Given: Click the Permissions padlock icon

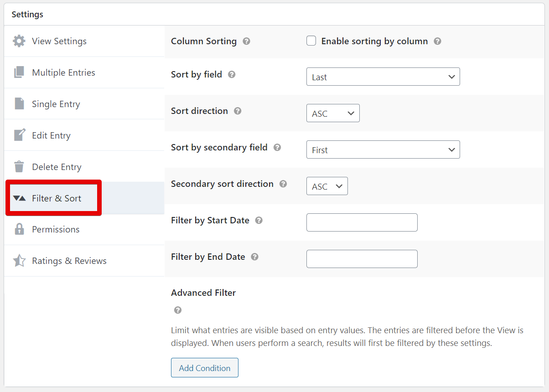Looking at the screenshot, I should [x=19, y=229].
